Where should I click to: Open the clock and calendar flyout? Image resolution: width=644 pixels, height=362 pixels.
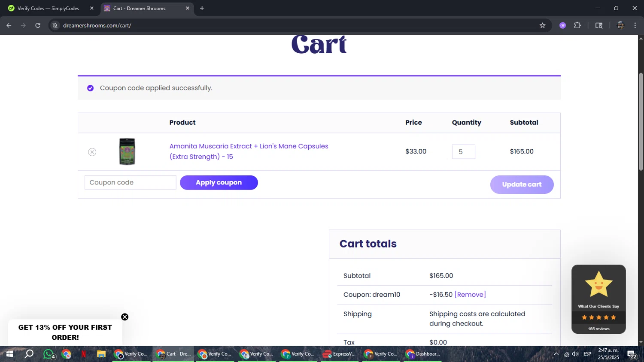[608, 354]
